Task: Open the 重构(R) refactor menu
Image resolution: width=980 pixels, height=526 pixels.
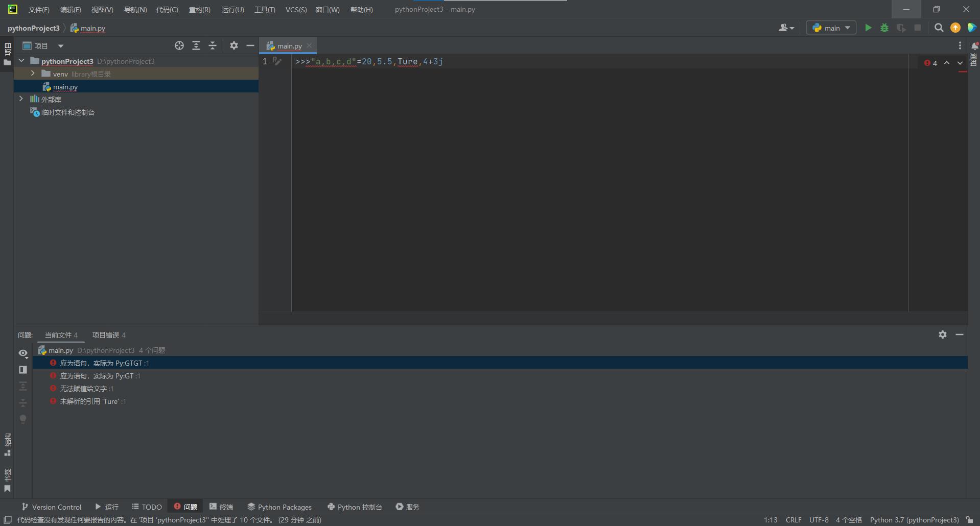Action: coord(199,10)
